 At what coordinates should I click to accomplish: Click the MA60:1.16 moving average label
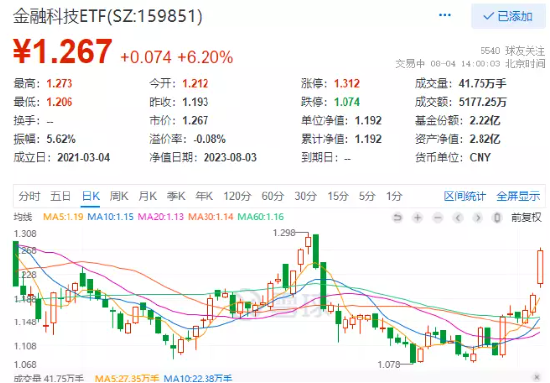click(261, 217)
